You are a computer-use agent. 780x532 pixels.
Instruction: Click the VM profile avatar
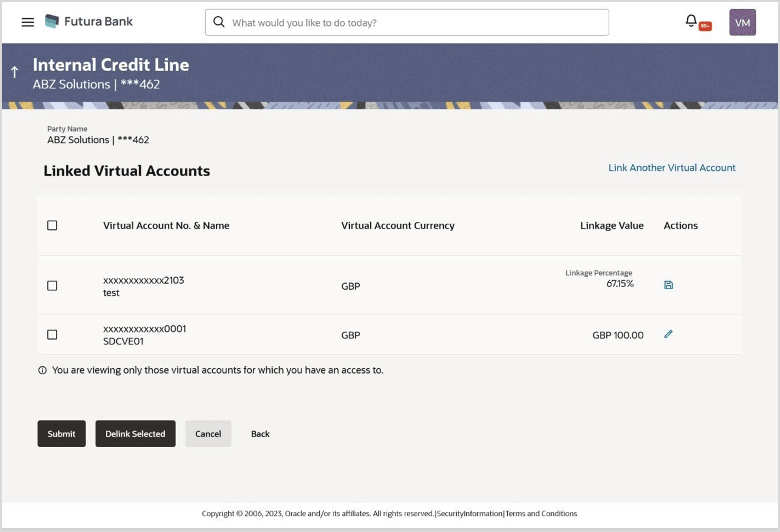coord(742,22)
